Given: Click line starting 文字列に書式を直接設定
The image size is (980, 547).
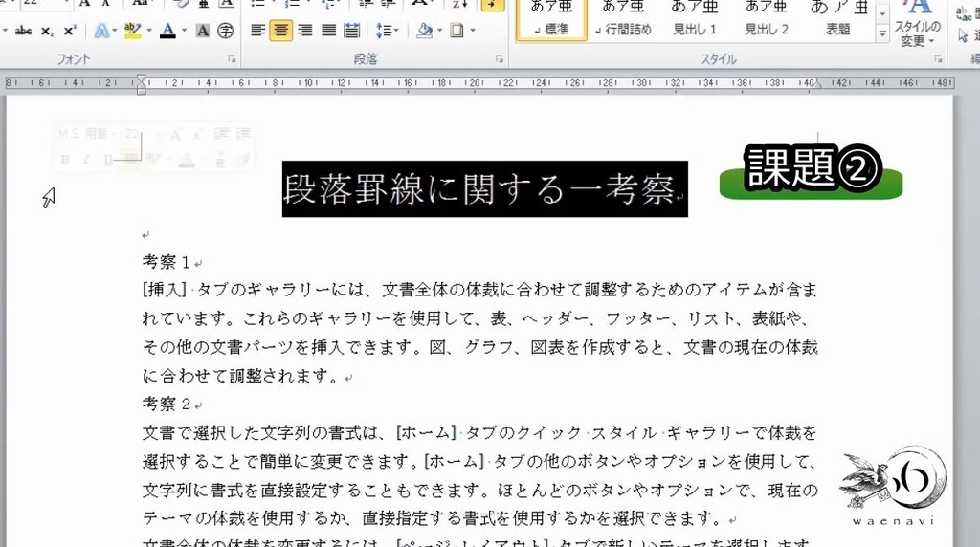Looking at the screenshot, I should (480, 491).
